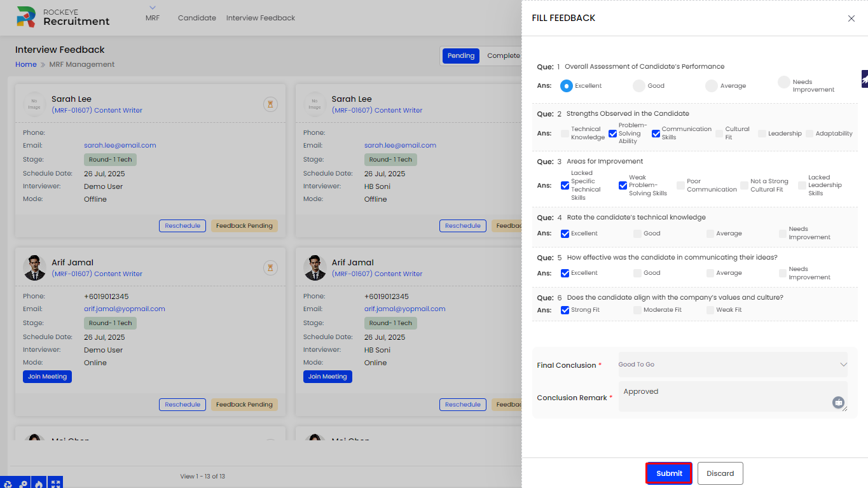The height and width of the screenshot is (488, 868).
Task: Click the hourglass icon on Arif Jamal's Demo User card
Action: point(270,268)
